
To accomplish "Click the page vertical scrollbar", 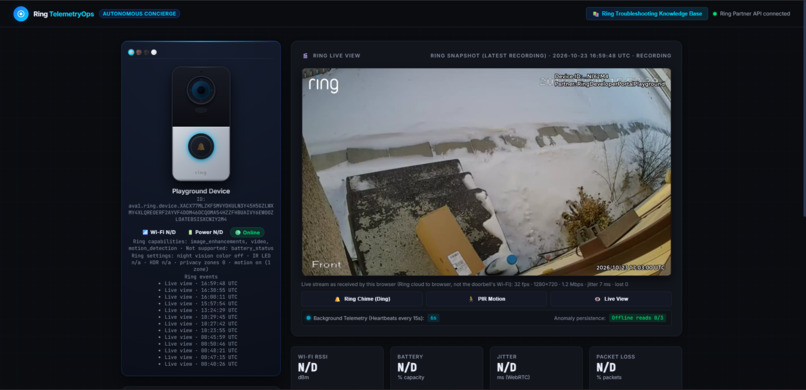I will tap(804, 108).
